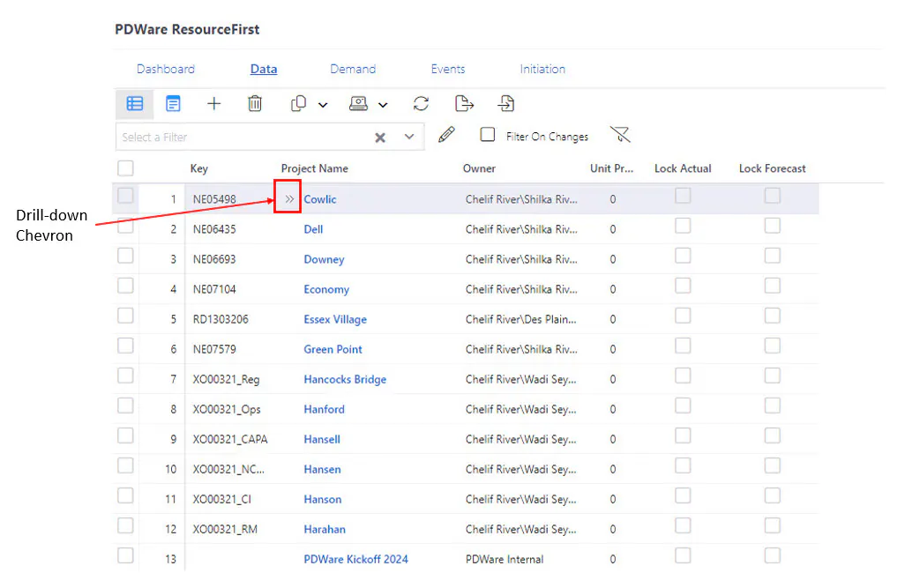The image size is (912, 588).
Task: Open dropdown arrow next to computer icon
Action: click(x=383, y=105)
